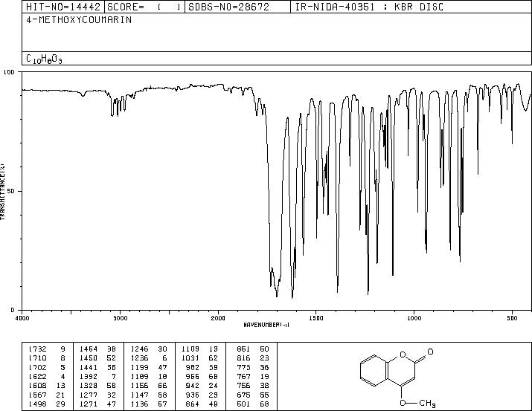Select peak table entry 1277
Screen dimensions: 532x411
pos(98,395)
